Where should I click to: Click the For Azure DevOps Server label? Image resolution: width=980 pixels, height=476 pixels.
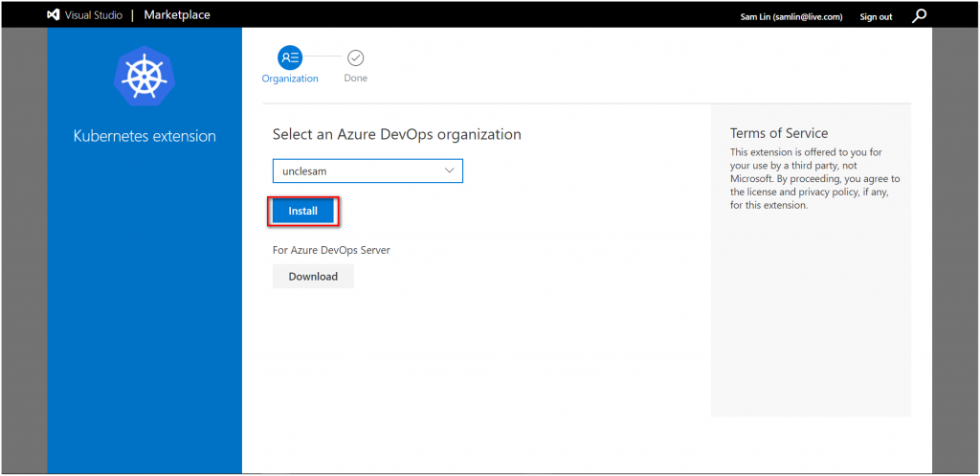click(x=331, y=250)
